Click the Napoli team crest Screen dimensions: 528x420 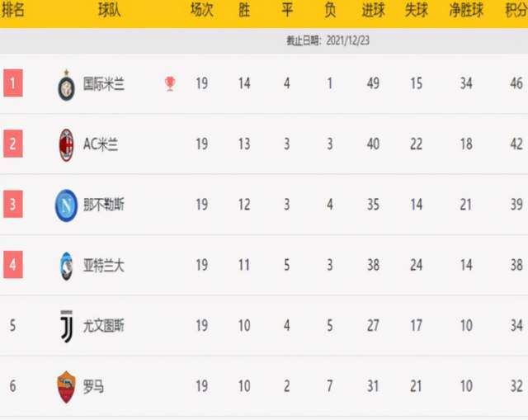[66, 205]
